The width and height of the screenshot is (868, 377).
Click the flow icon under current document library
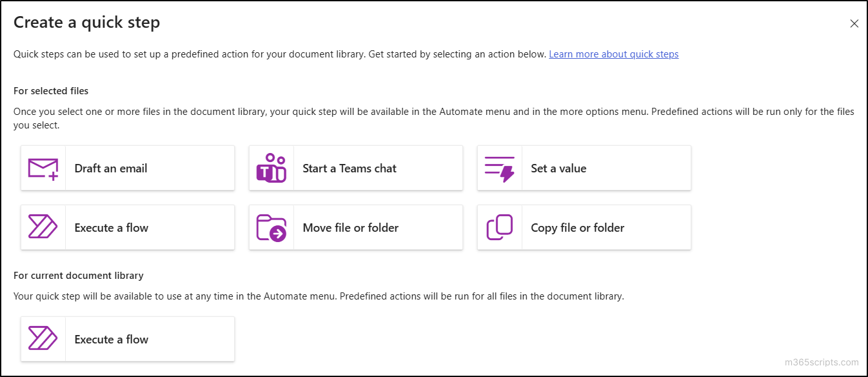tap(43, 339)
